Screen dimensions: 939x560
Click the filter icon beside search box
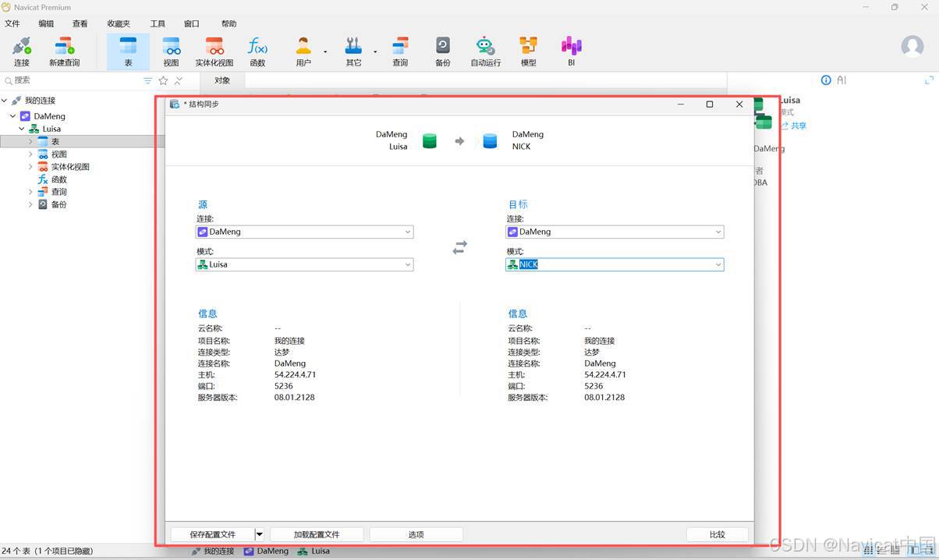pyautogui.click(x=147, y=80)
